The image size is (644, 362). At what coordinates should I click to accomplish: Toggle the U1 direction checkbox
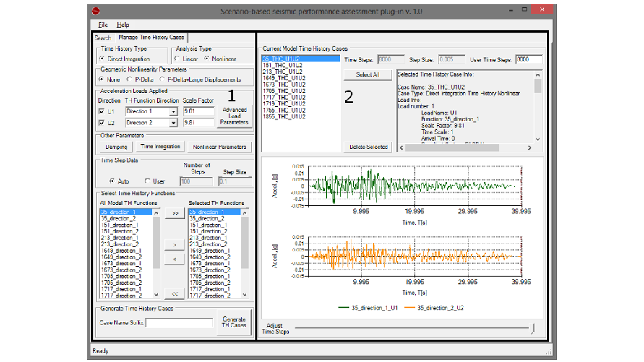101,111
